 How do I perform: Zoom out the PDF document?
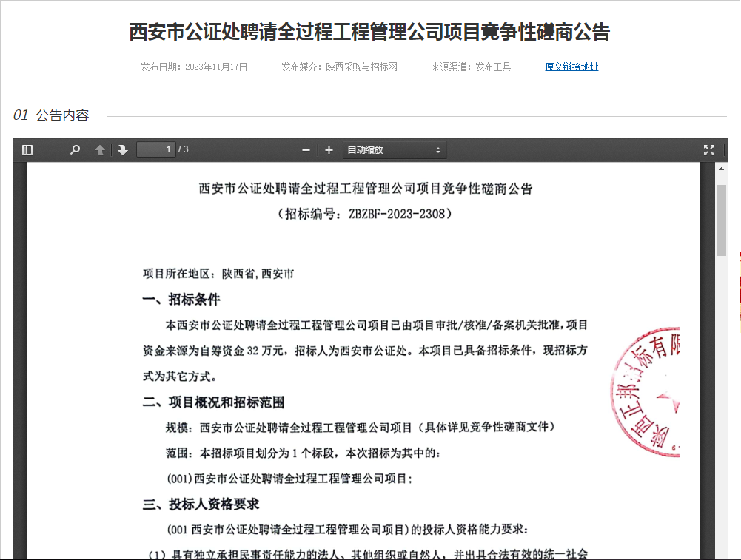pos(306,150)
